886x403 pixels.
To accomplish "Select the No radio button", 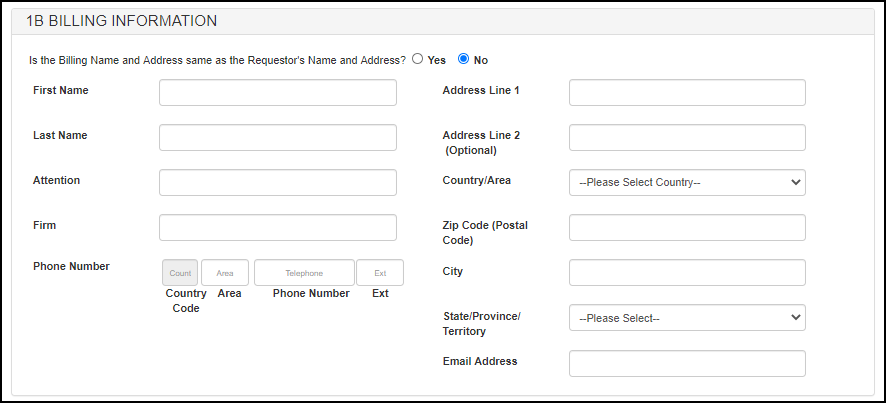I will (464, 59).
